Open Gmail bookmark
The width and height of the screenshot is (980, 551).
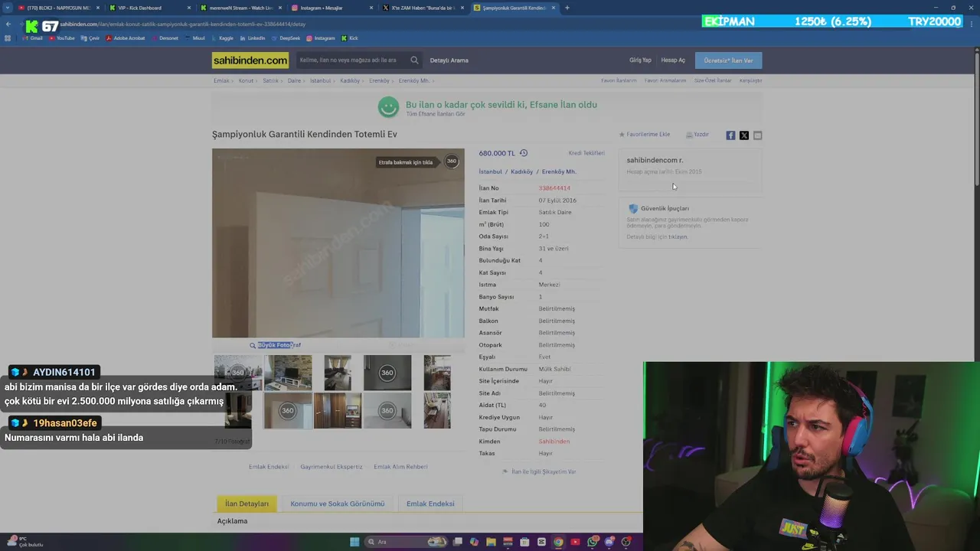[33, 38]
